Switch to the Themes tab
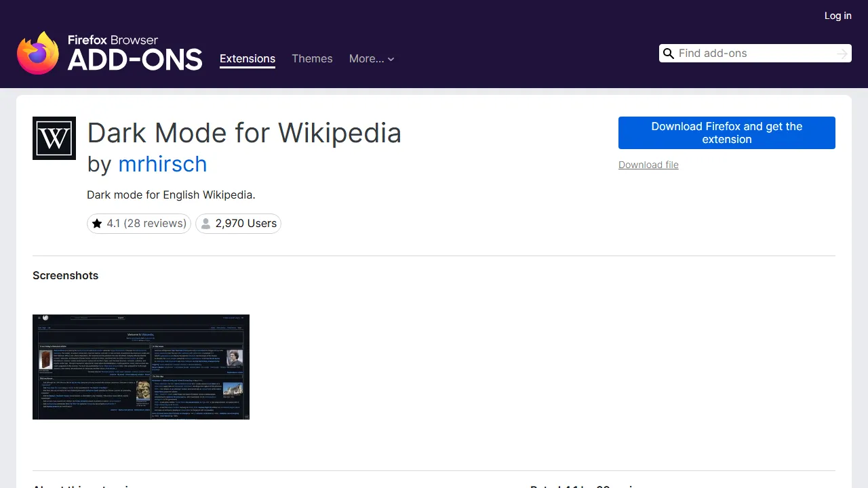This screenshot has height=488, width=868. coord(312,59)
